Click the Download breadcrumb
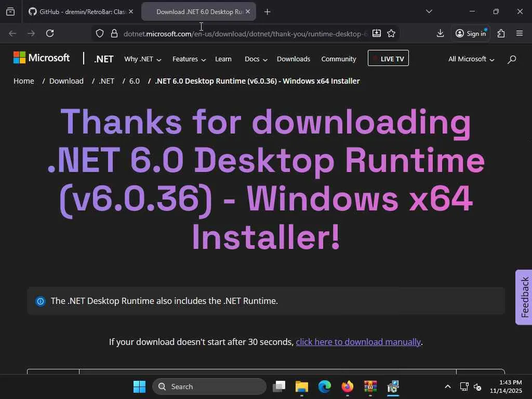 (66, 81)
